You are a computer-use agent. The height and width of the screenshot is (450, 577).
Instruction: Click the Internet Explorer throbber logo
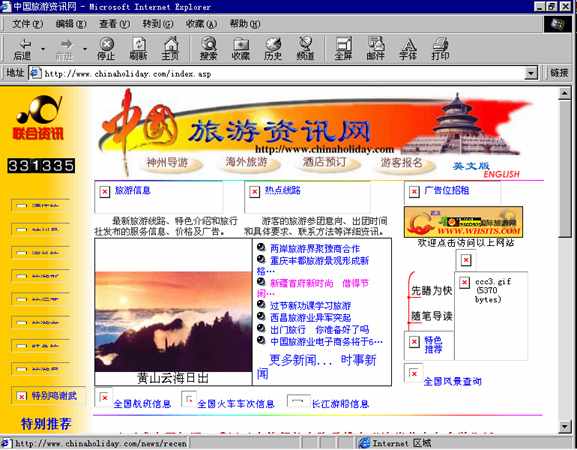[x=558, y=24]
